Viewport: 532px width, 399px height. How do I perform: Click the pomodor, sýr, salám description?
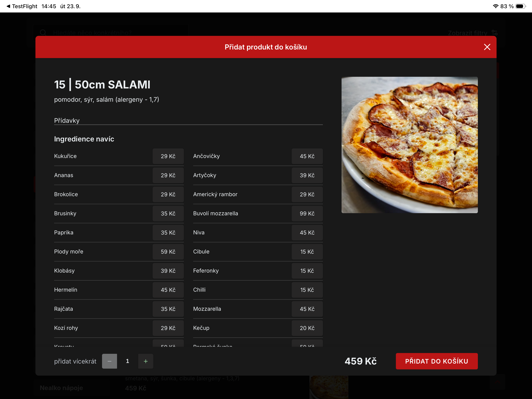coord(107,99)
